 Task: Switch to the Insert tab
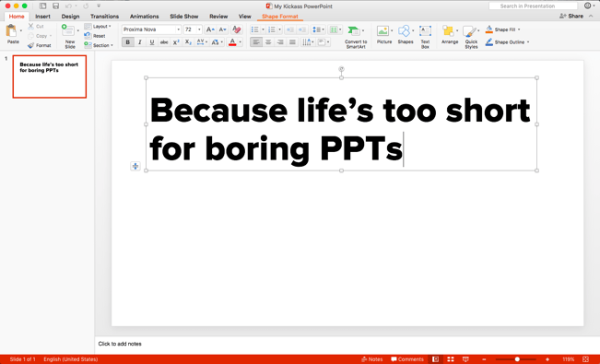[x=42, y=17]
